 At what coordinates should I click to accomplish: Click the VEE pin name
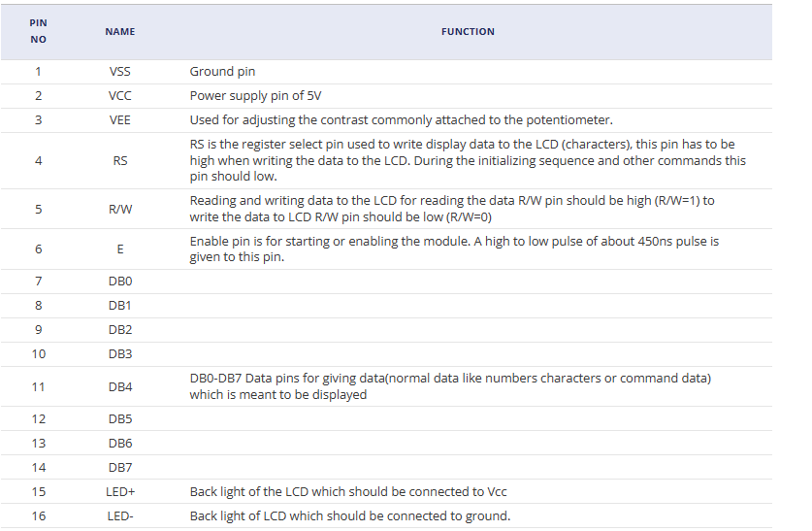(120, 120)
